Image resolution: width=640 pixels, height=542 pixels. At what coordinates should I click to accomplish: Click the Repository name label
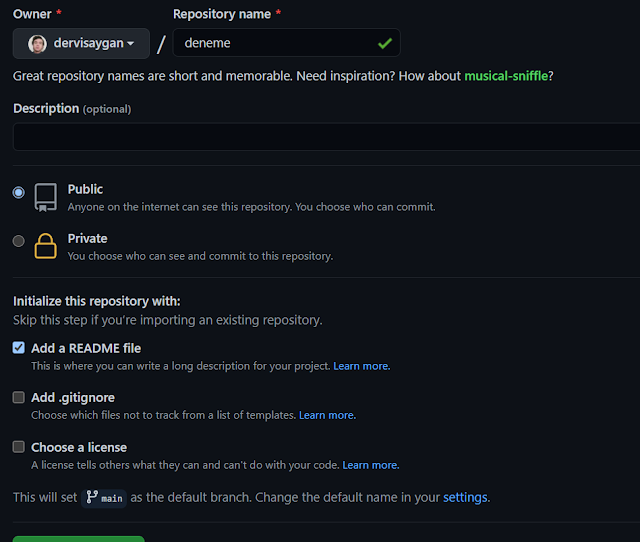click(x=222, y=14)
